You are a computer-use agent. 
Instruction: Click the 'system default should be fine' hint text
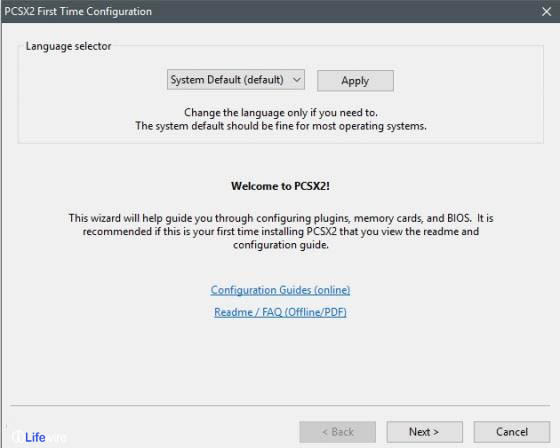281,126
